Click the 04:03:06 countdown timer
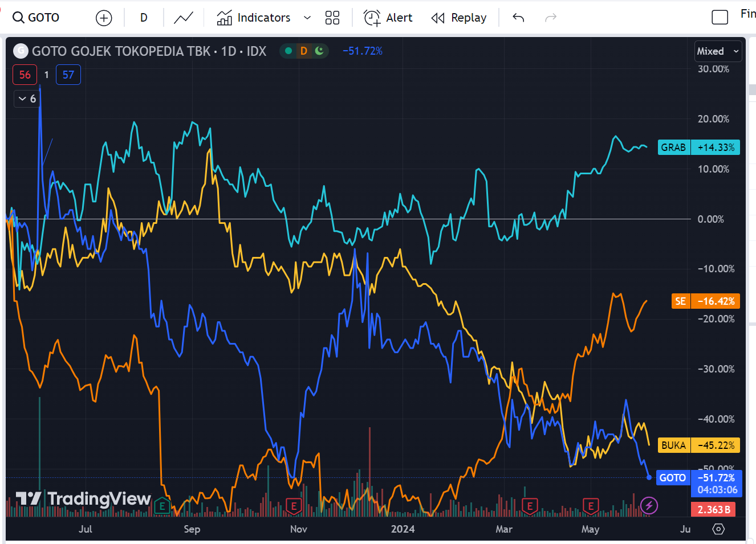Image resolution: width=756 pixels, height=544 pixels. pyautogui.click(x=717, y=490)
